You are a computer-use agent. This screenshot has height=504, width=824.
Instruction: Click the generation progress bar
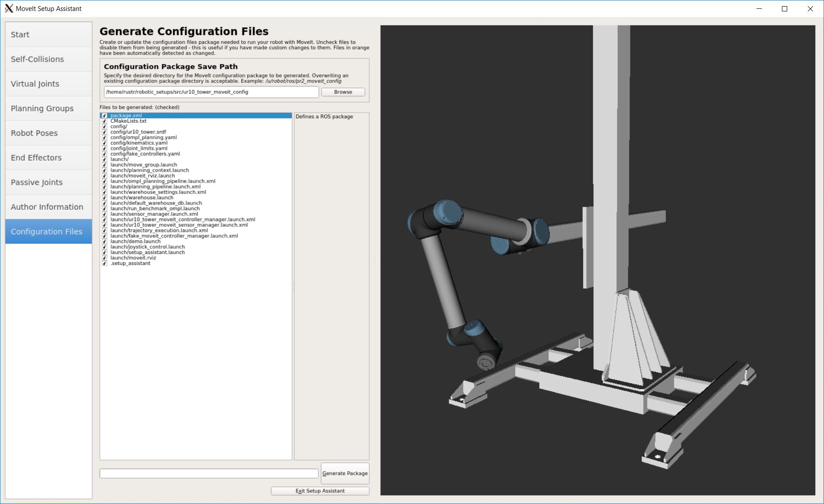209,473
